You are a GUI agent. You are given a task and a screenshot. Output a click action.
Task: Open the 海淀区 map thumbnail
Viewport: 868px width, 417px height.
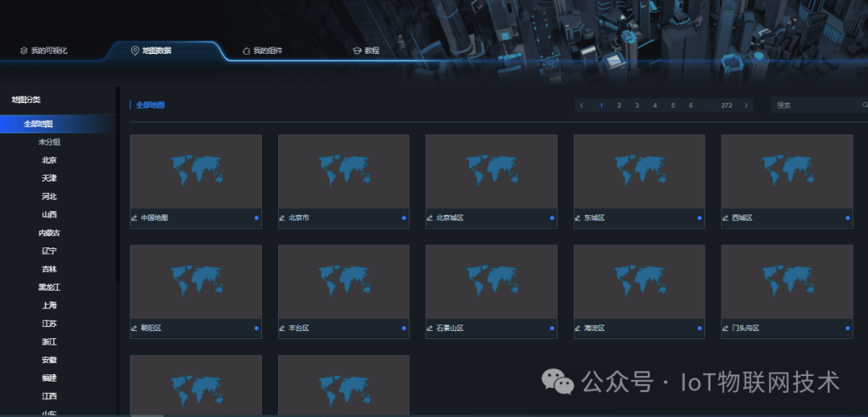click(640, 282)
